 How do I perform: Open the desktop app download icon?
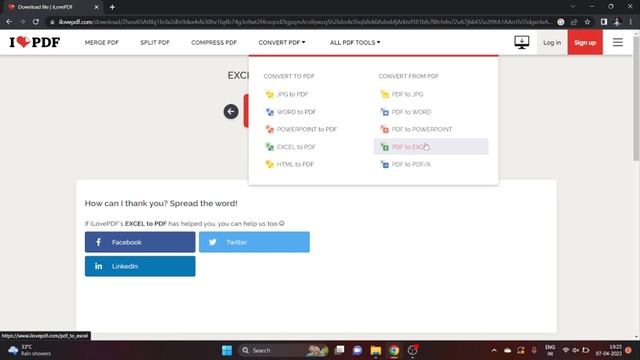click(522, 42)
